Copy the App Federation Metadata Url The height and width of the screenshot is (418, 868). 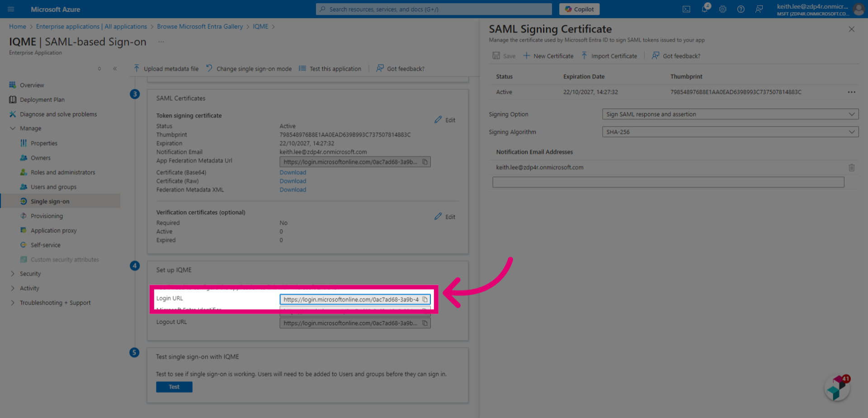point(425,162)
